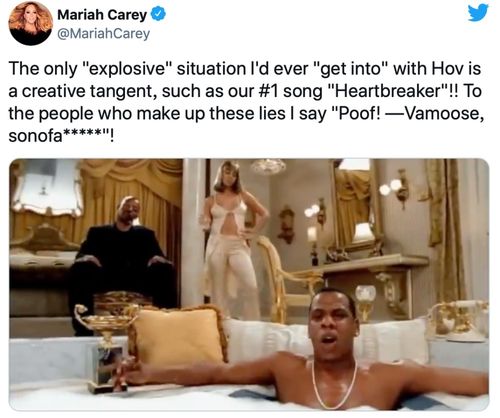Click the Twitter bird logo

point(478,12)
